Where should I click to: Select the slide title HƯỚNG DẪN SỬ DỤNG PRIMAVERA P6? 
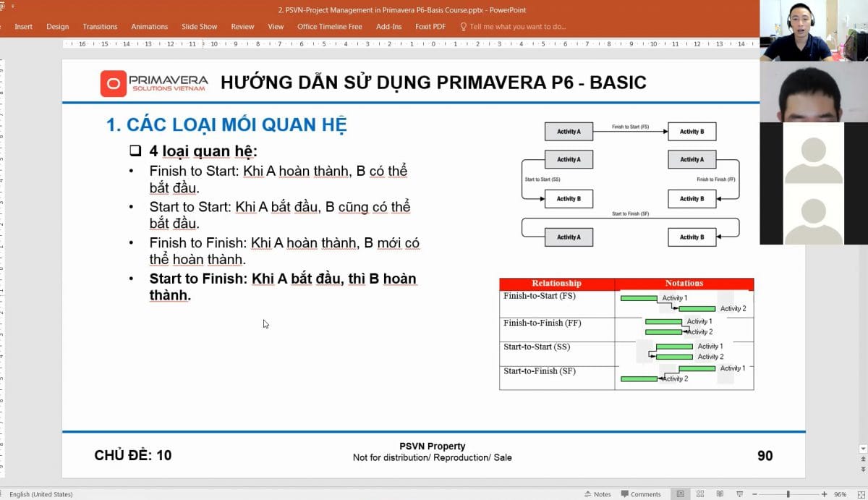tap(433, 82)
